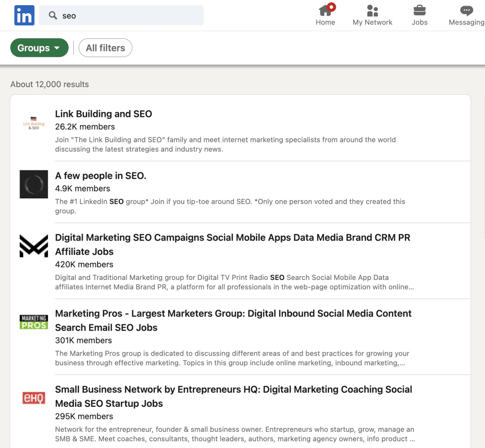The height and width of the screenshot is (448, 485).
Task: Open My Network from top navigation
Action: pos(372,15)
